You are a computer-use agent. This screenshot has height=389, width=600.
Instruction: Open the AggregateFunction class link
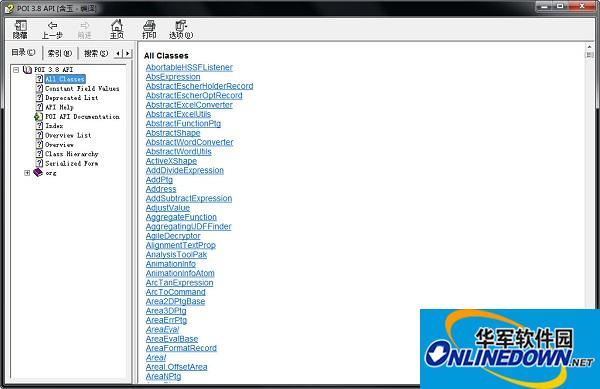click(181, 217)
